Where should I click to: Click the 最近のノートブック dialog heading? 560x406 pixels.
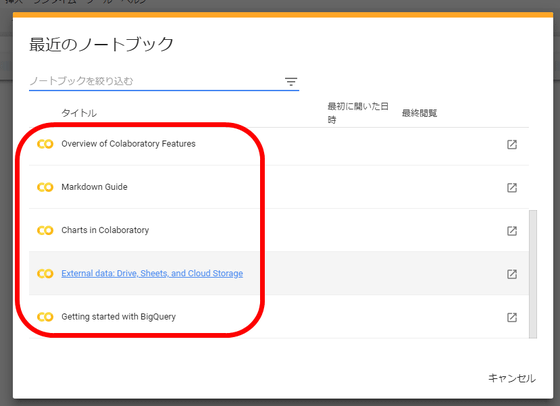(101, 45)
